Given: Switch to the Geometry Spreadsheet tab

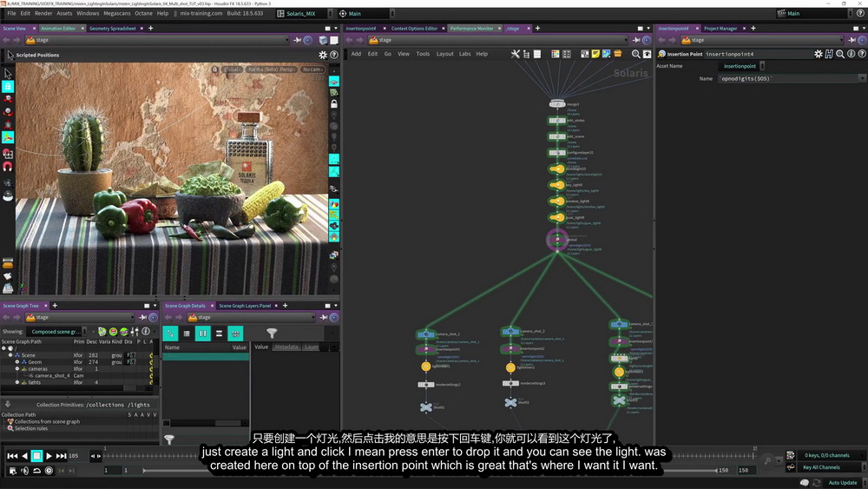Looking at the screenshot, I should coord(112,29).
